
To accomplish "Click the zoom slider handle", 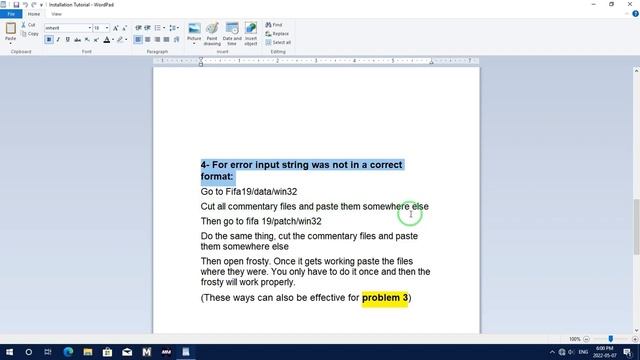I will tap(611, 339).
